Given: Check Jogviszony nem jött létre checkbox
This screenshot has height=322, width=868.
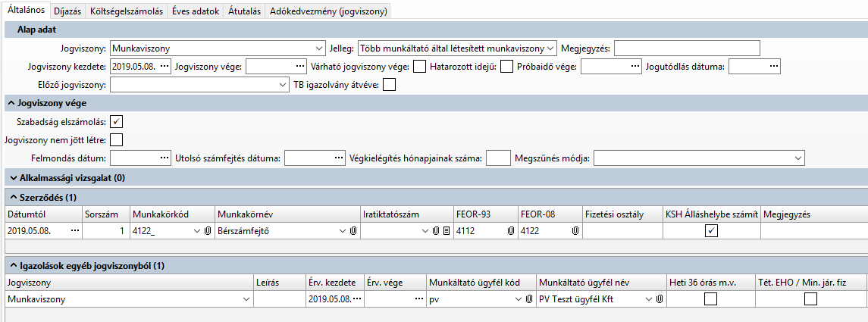Looking at the screenshot, I should (116, 139).
